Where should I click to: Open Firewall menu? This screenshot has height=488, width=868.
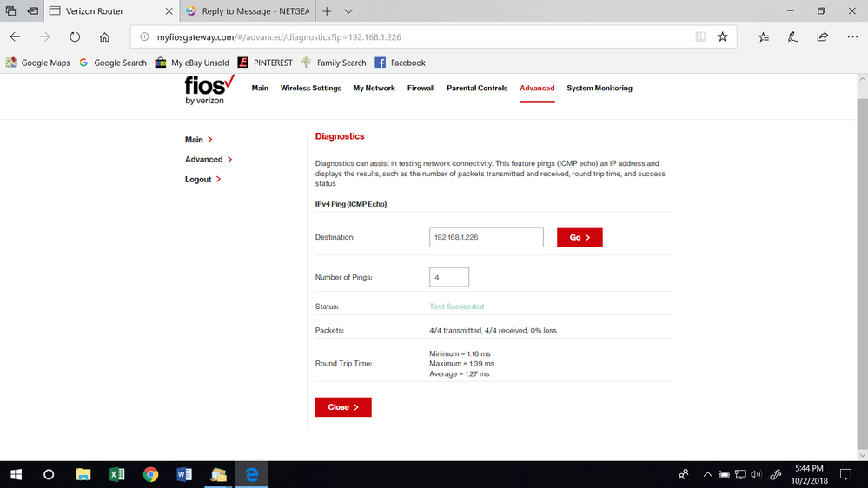pyautogui.click(x=421, y=88)
